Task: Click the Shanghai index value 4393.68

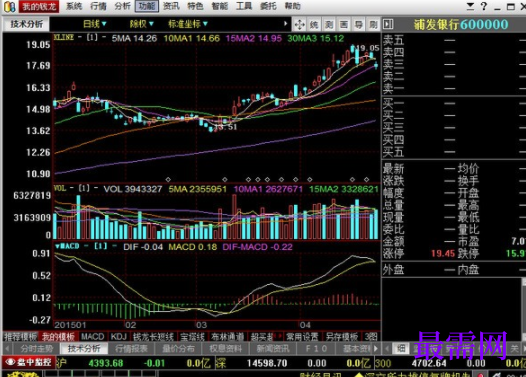Action: pos(106,363)
